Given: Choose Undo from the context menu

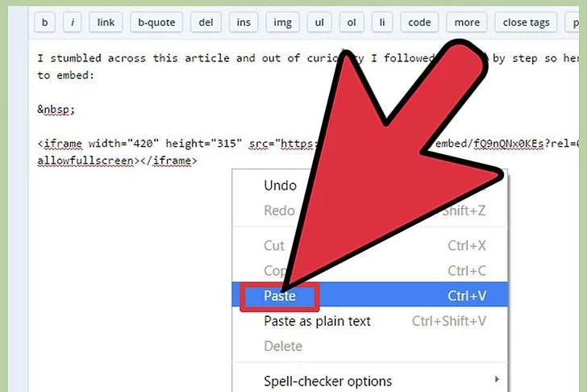Looking at the screenshot, I should [280, 186].
